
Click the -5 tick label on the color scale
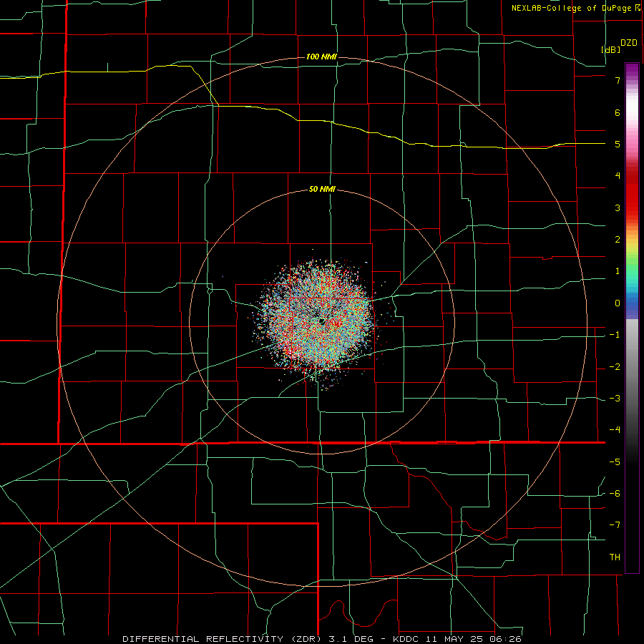click(x=615, y=462)
